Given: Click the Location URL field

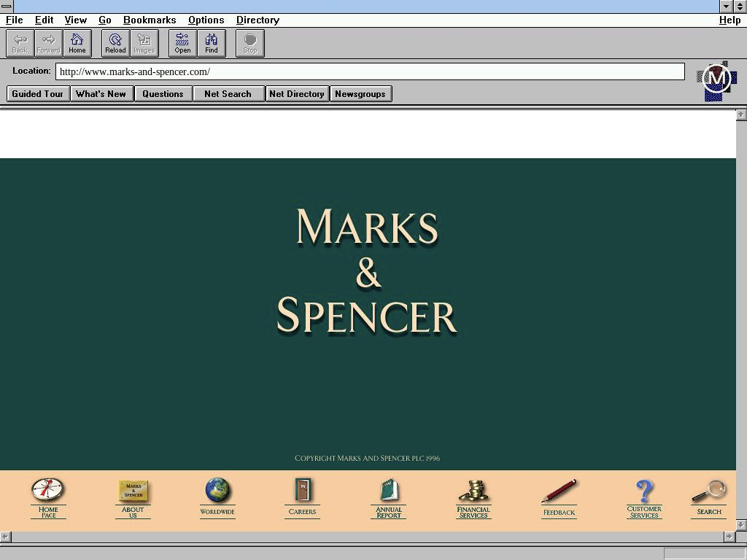Looking at the screenshot, I should (370, 71).
